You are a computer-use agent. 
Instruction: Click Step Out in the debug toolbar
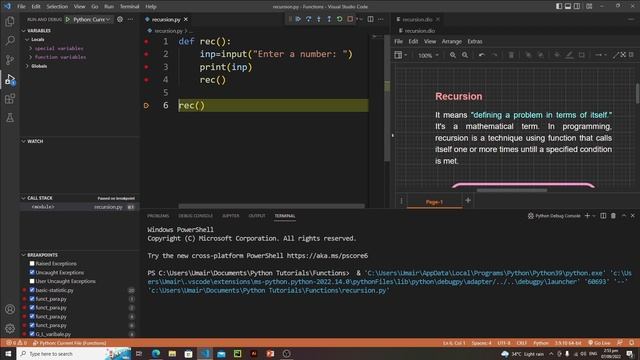pos(329,19)
